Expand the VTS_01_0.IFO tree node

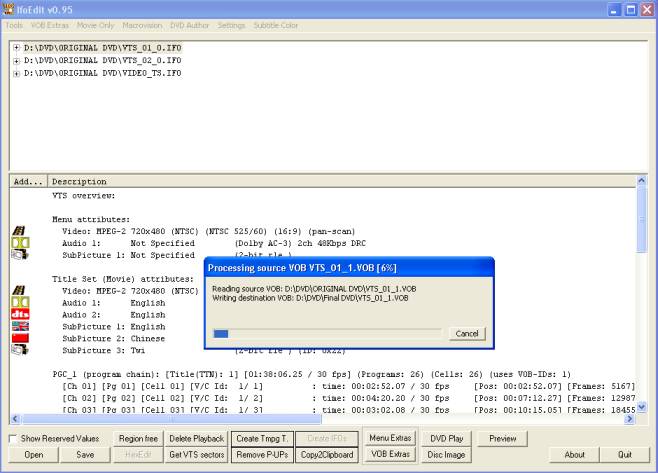[x=16, y=48]
